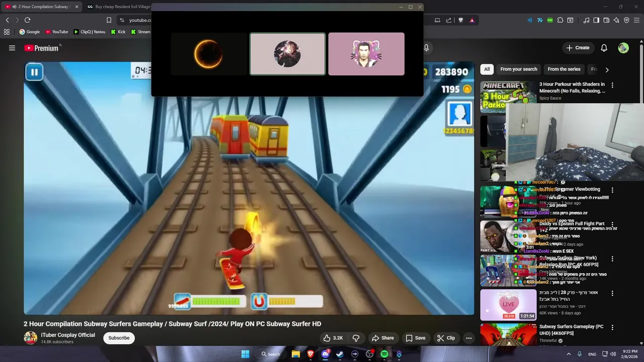Like the video showing 3.2K
The image size is (644, 362).
[333, 338]
